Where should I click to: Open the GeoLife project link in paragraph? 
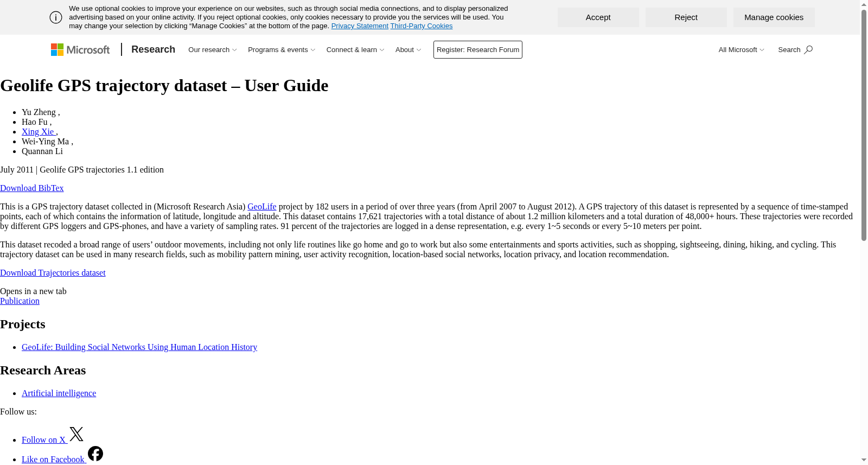pos(262,207)
